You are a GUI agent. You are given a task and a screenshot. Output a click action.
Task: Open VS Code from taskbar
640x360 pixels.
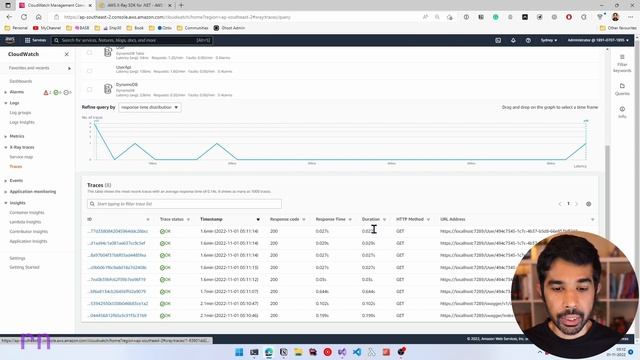[357, 352]
